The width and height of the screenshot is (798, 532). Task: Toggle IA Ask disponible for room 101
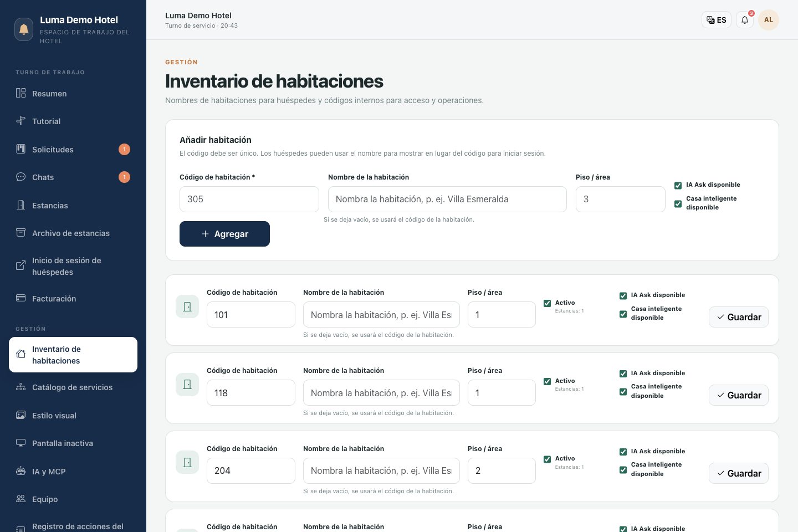pyautogui.click(x=623, y=295)
